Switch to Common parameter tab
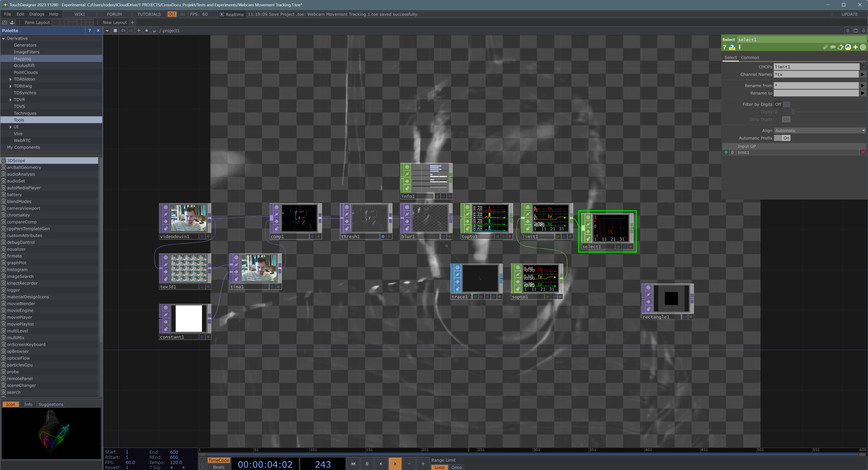Viewport: 868px width, 470px height. click(750, 57)
